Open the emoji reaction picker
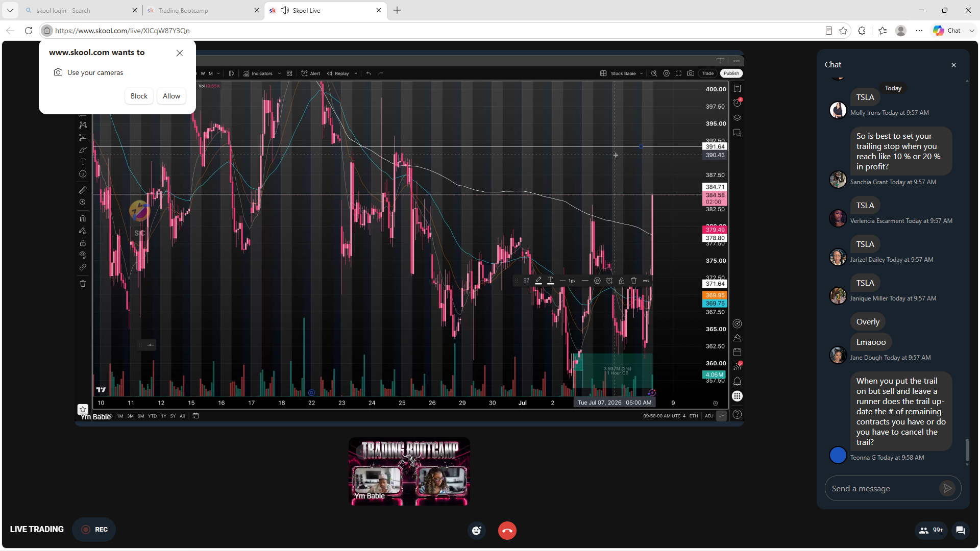This screenshot has width=980, height=551. point(477,531)
